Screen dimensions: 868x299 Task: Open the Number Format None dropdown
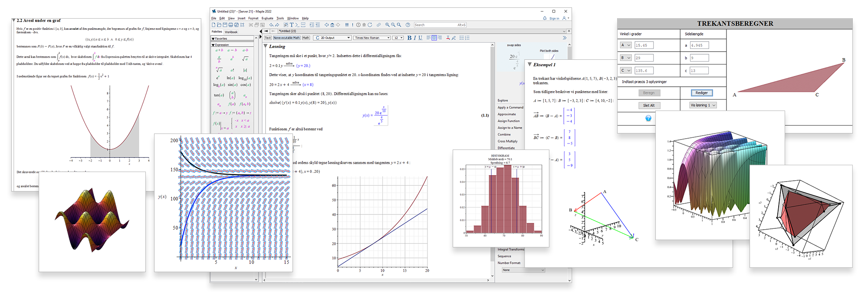point(523,270)
